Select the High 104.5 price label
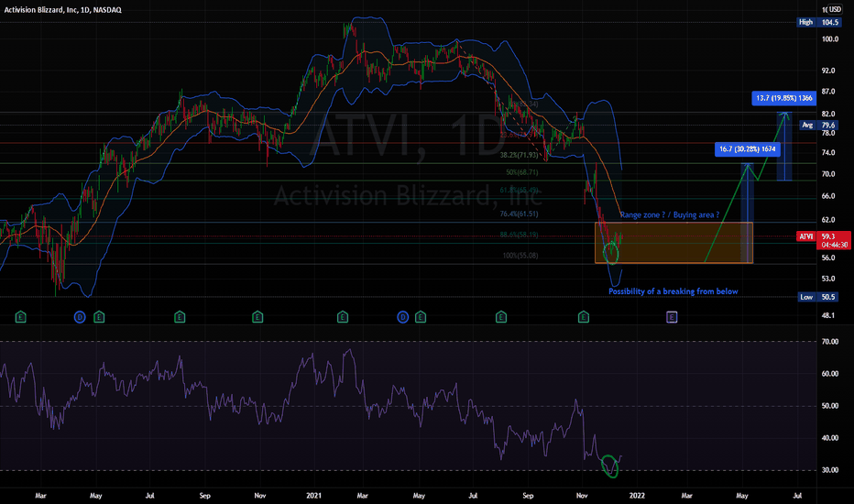The width and height of the screenshot is (854, 504). coord(818,22)
